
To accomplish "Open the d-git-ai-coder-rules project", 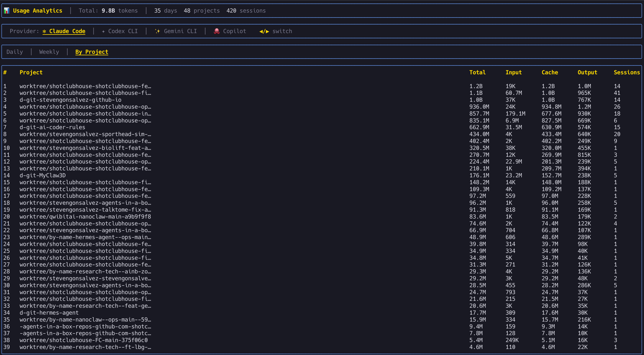I will [52, 127].
